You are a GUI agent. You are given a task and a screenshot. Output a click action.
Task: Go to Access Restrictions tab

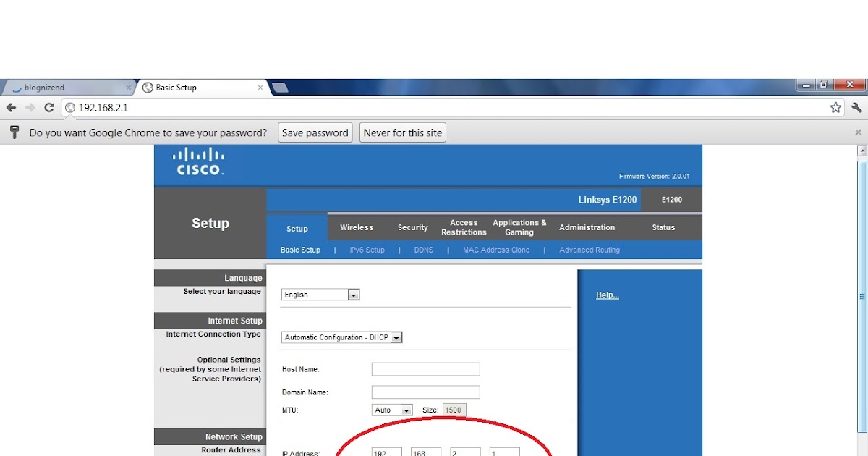[464, 227]
